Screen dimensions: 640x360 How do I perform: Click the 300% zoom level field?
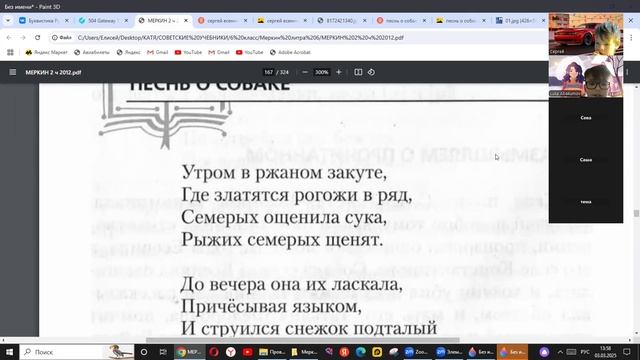pos(321,72)
